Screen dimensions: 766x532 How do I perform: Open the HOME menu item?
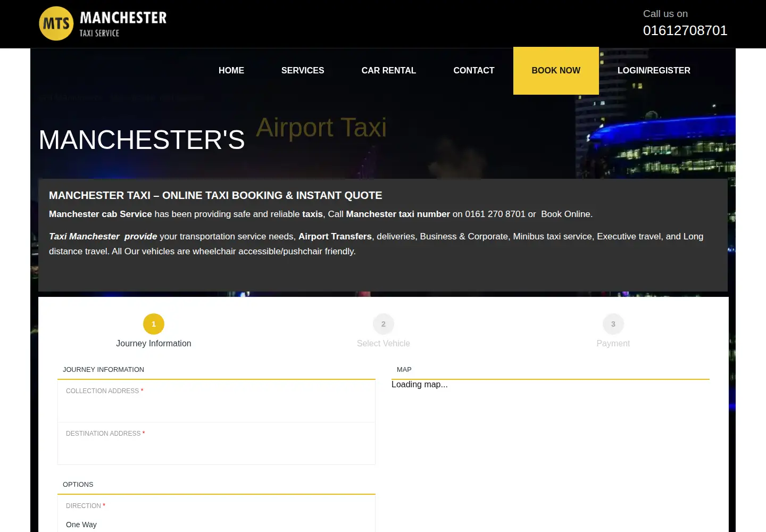click(x=231, y=70)
